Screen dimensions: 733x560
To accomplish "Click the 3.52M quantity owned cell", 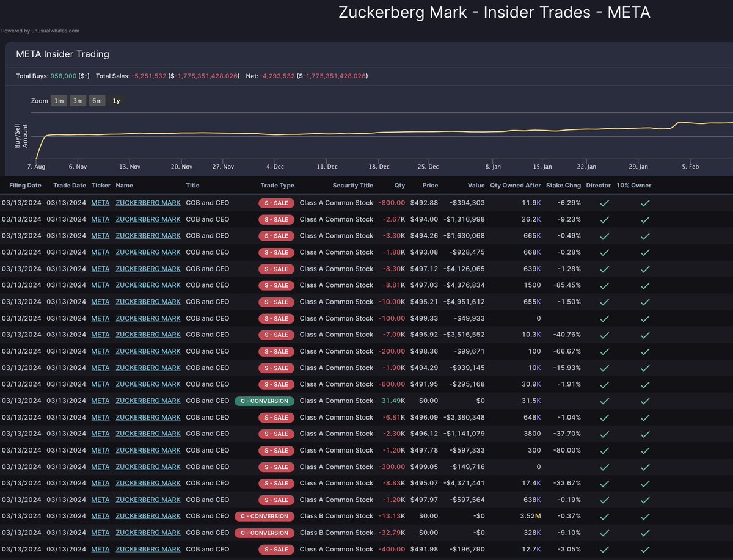I will point(531,516).
